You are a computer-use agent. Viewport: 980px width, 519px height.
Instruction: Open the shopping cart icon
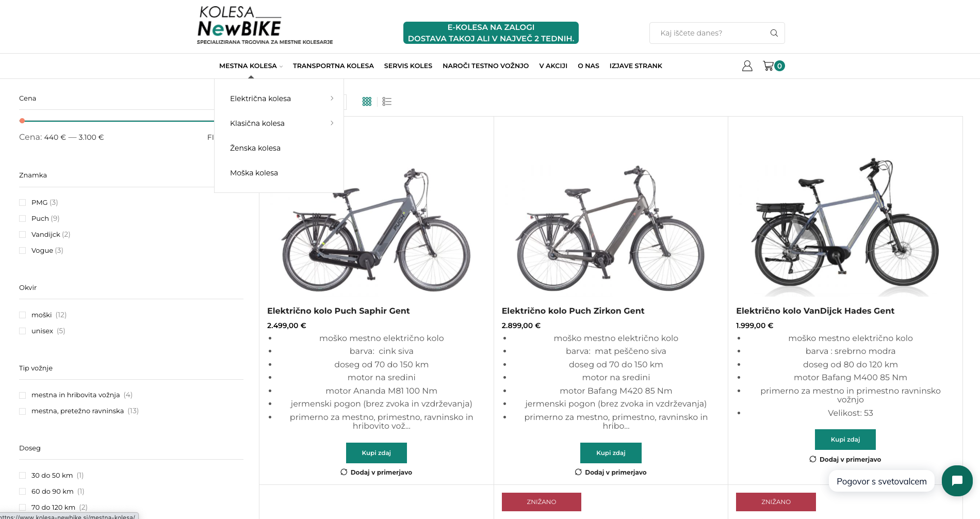[x=769, y=66]
